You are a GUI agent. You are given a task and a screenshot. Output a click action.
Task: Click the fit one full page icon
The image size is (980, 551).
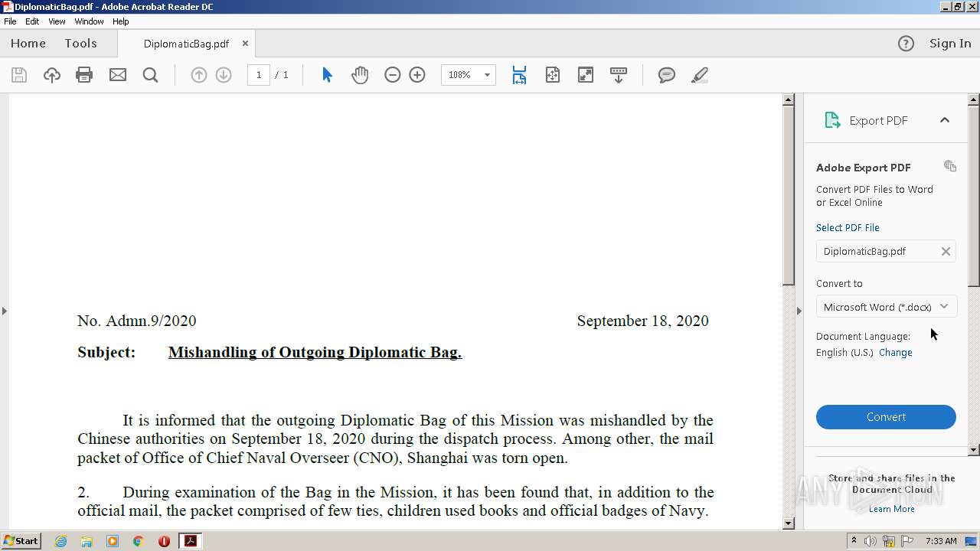pyautogui.click(x=553, y=75)
